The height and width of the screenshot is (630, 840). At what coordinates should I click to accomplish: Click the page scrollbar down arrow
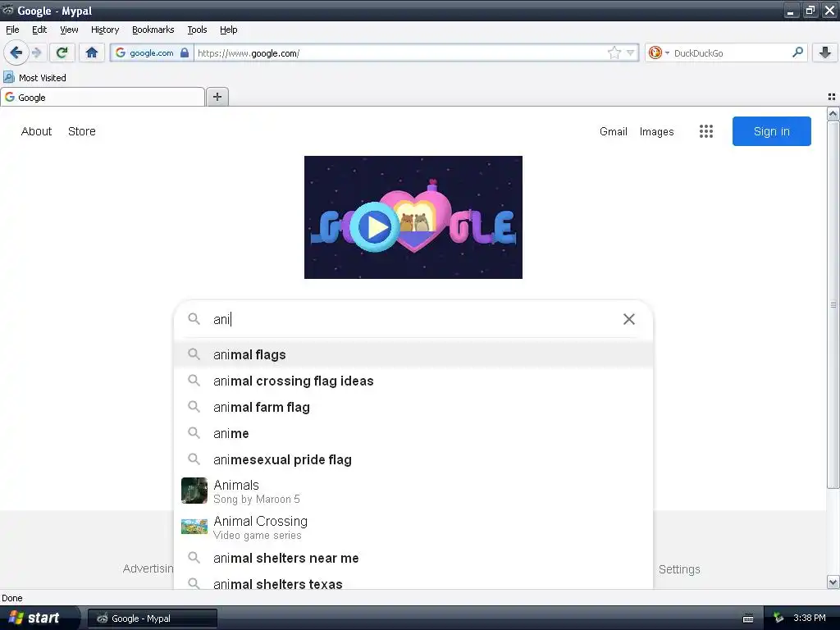click(833, 582)
